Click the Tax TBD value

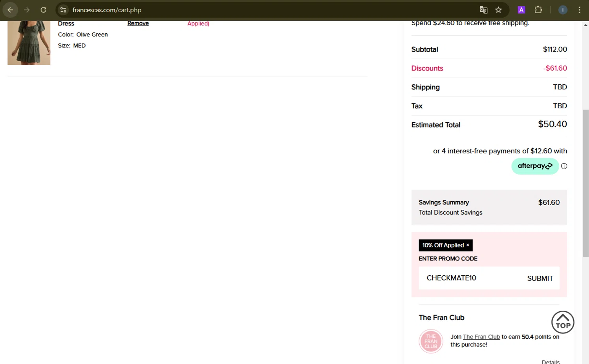click(560, 106)
